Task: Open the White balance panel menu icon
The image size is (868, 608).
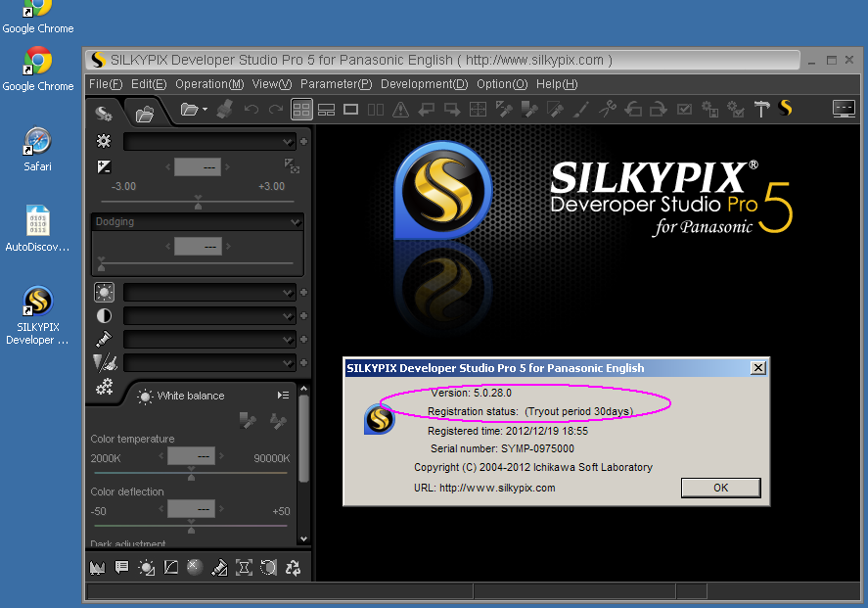Action: click(283, 396)
